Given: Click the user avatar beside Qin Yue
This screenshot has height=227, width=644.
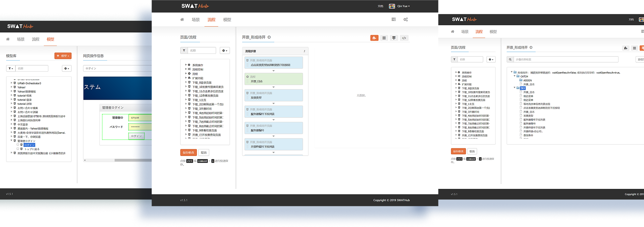Looking at the screenshot, I should pyautogui.click(x=392, y=6).
